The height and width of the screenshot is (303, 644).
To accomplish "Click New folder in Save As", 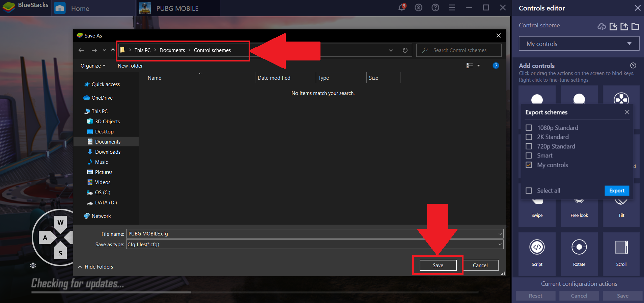I will tap(130, 66).
